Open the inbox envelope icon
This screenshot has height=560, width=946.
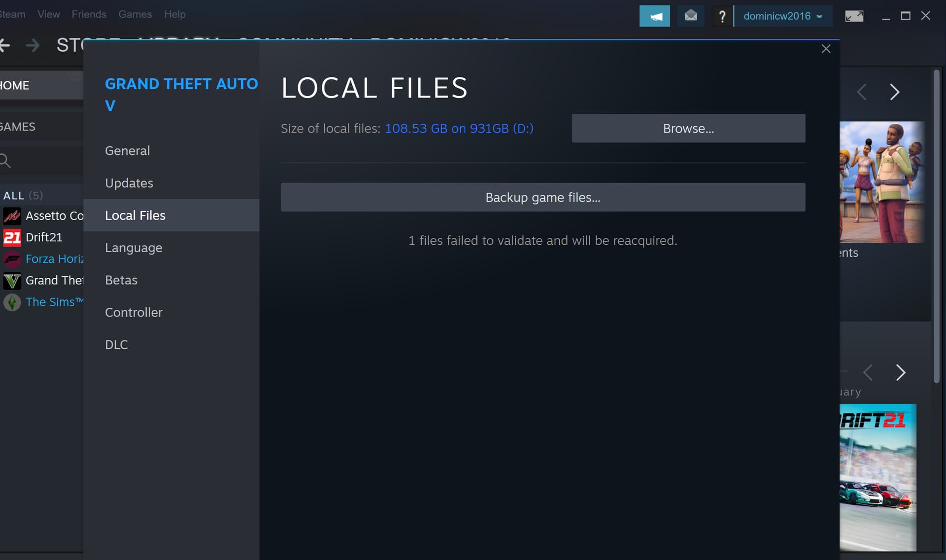click(691, 16)
